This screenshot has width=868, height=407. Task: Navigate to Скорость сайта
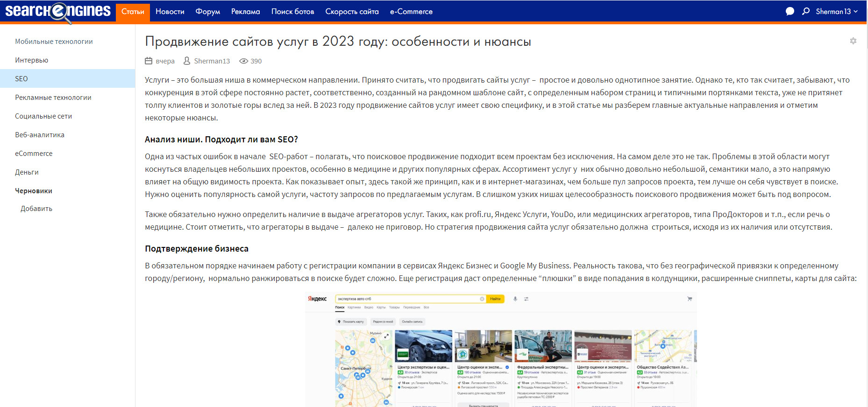pyautogui.click(x=352, y=12)
